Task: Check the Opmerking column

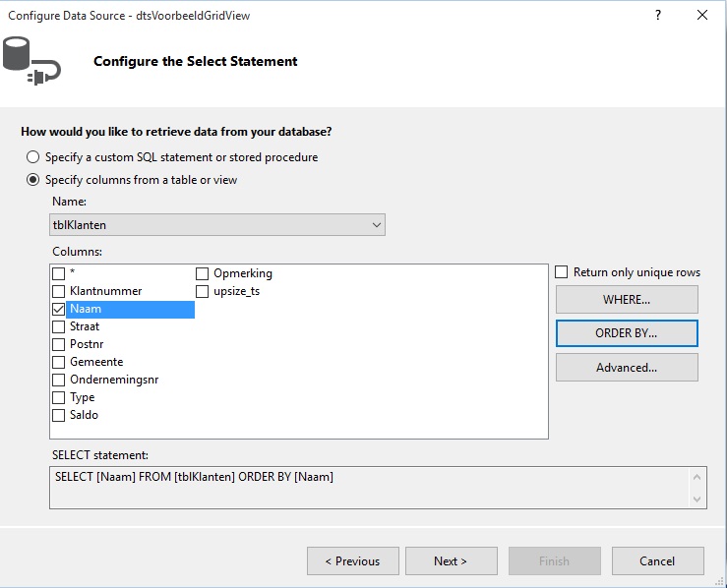Action: click(202, 274)
